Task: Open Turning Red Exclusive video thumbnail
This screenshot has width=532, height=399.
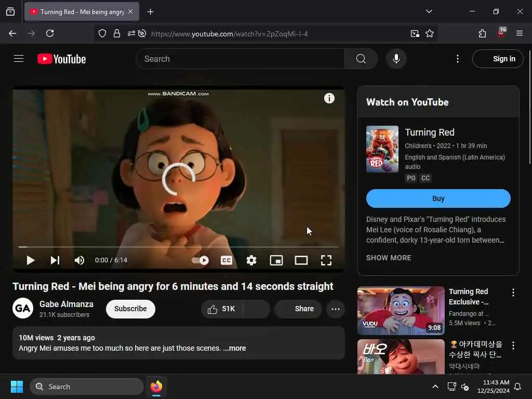Action: click(x=401, y=311)
